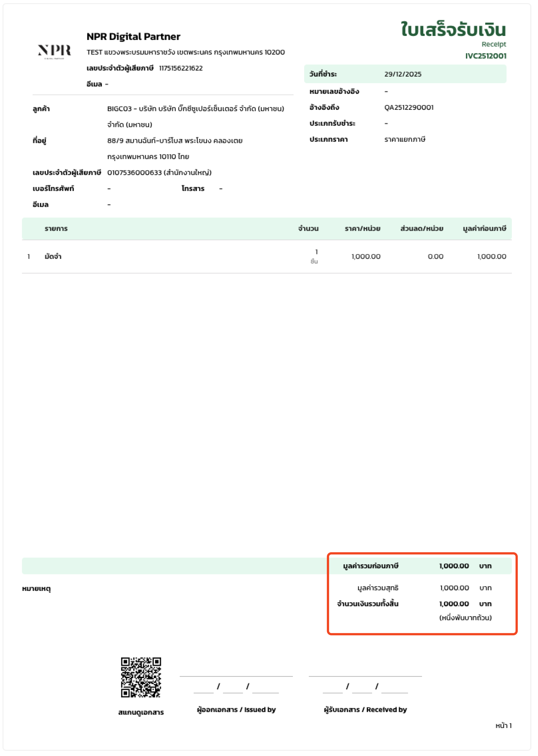
Task: Select the seller tax ID 1175156221622
Action: (181, 68)
